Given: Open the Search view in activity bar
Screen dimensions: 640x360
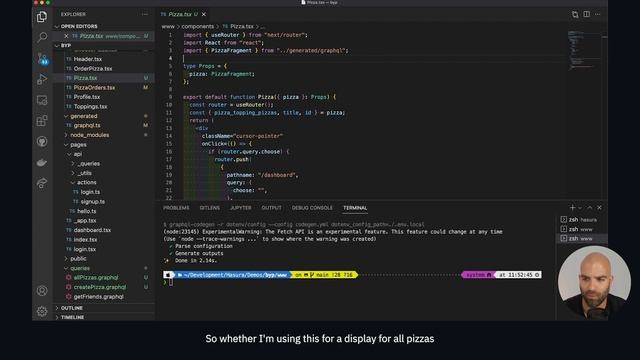Looking at the screenshot, I should (42, 37).
